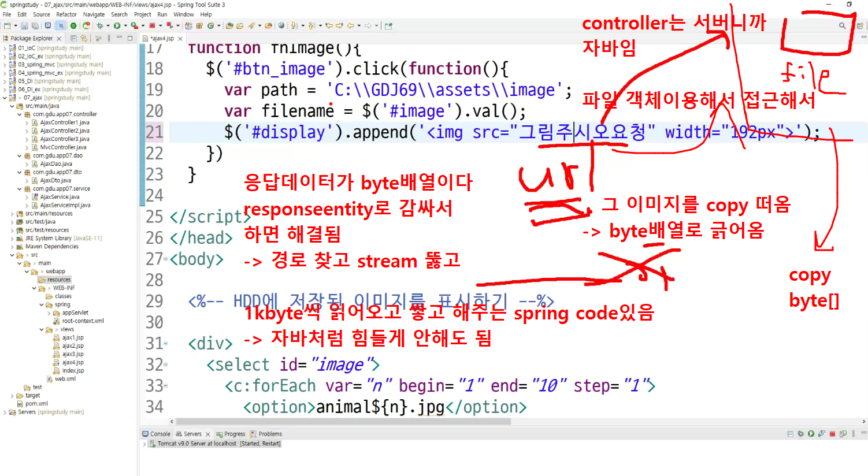Click the web browser globe icon
868x476 pixels.
[x=281, y=25]
